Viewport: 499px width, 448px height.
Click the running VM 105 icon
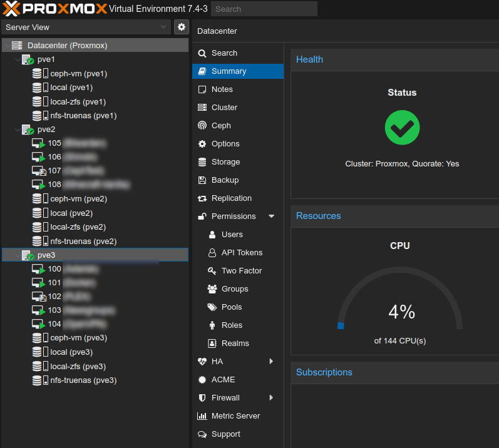pos(39,143)
